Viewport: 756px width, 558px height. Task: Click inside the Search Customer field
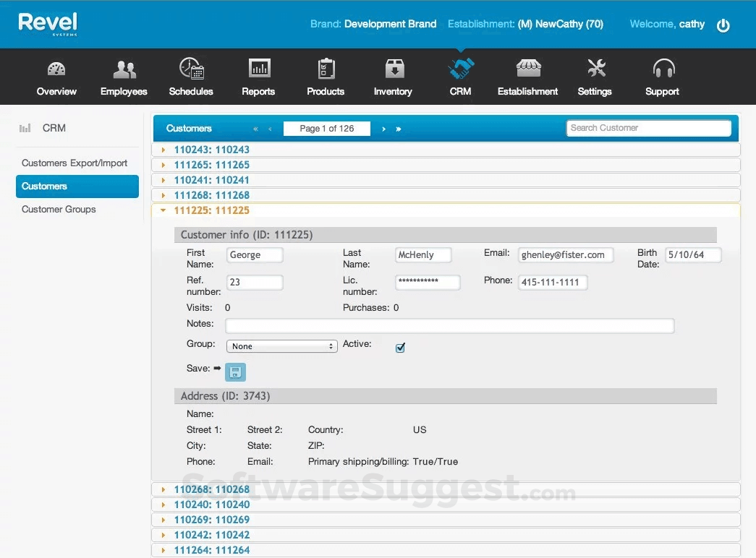[x=648, y=127]
